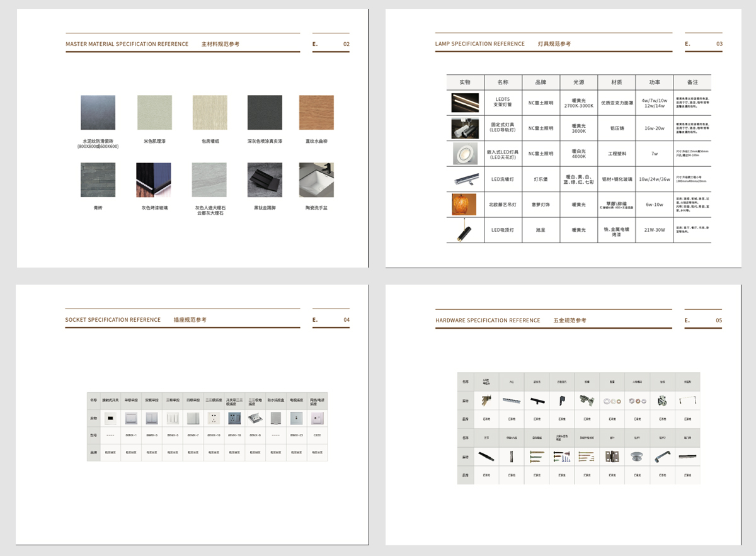Click the '光源' lamp table column header
This screenshot has width=756, height=556.
(579, 82)
